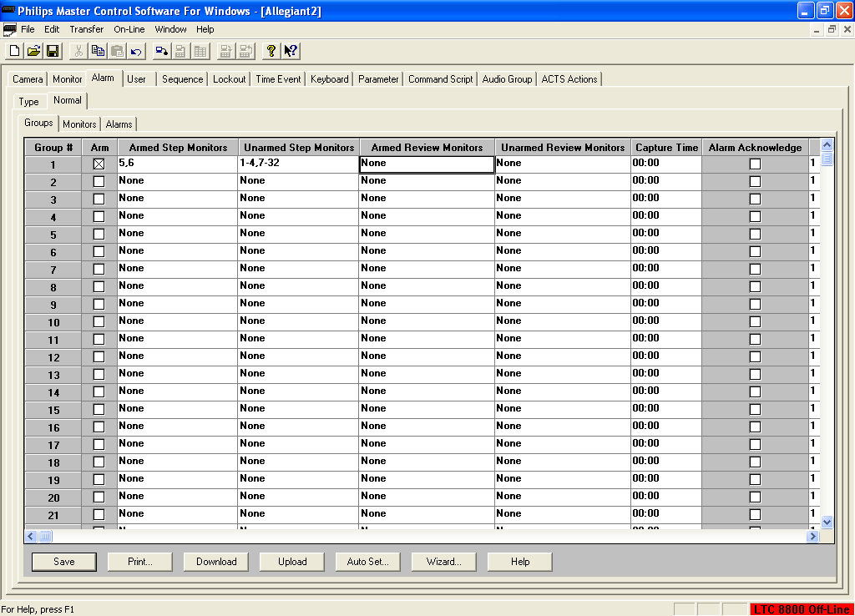Click the vertical scrollbar thumb

827,159
